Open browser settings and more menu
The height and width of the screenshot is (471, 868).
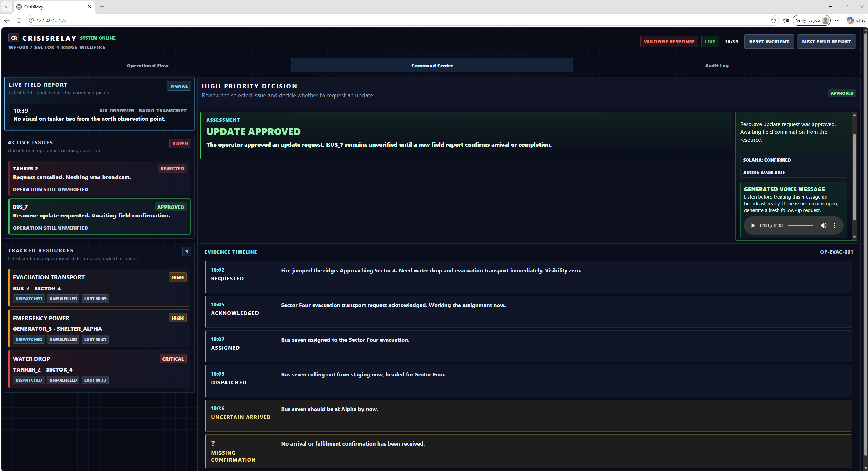837,20
